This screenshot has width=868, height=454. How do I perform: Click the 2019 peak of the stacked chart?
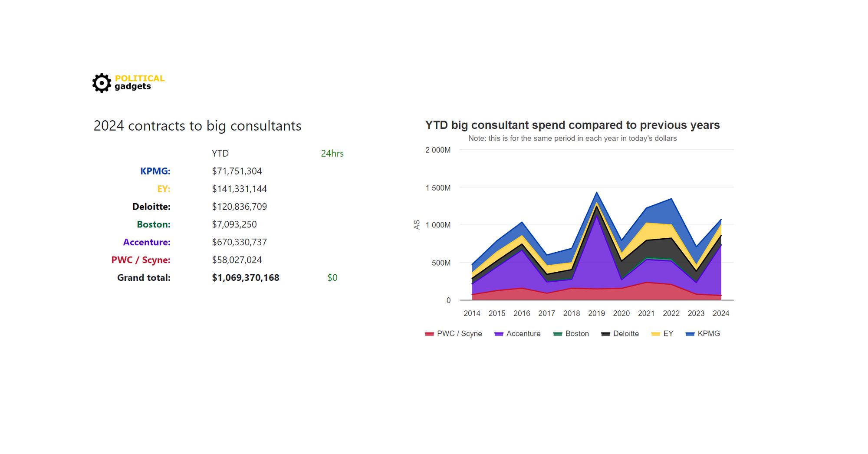[597, 193]
